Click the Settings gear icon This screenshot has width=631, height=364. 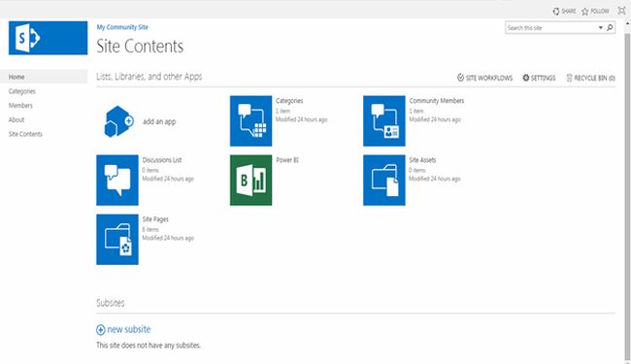[x=525, y=78]
